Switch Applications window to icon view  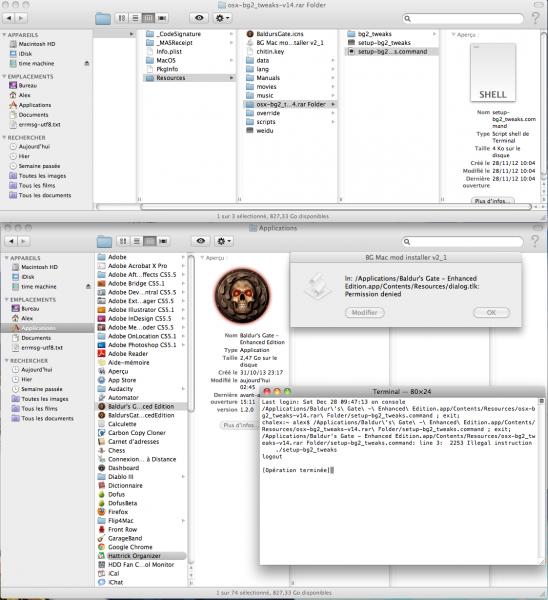point(123,241)
